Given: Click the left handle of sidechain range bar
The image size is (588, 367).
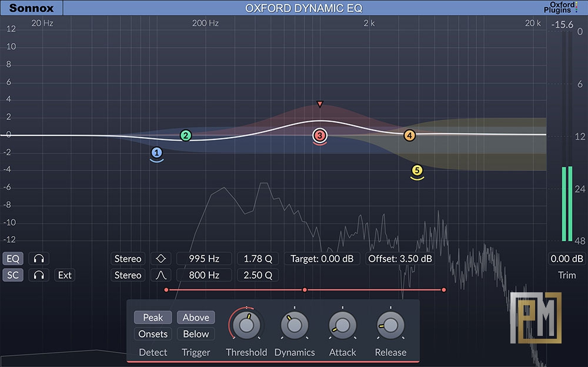Looking at the screenshot, I should tap(166, 290).
